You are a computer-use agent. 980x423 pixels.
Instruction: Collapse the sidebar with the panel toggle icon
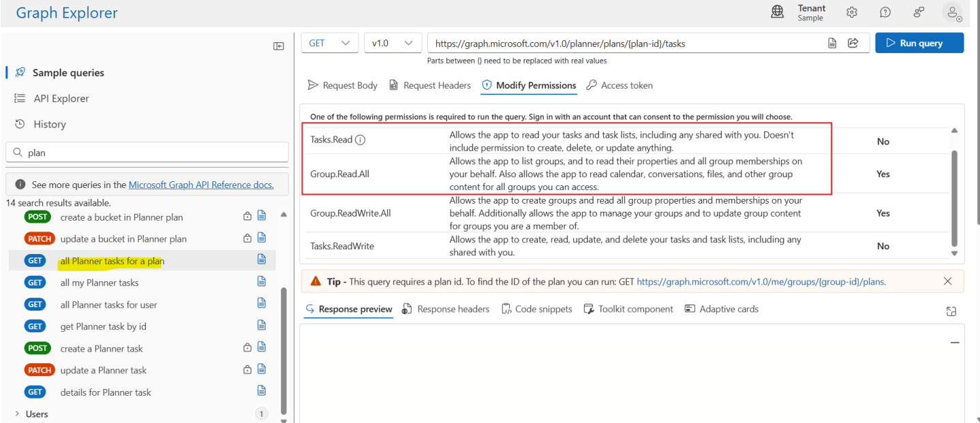coord(279,46)
